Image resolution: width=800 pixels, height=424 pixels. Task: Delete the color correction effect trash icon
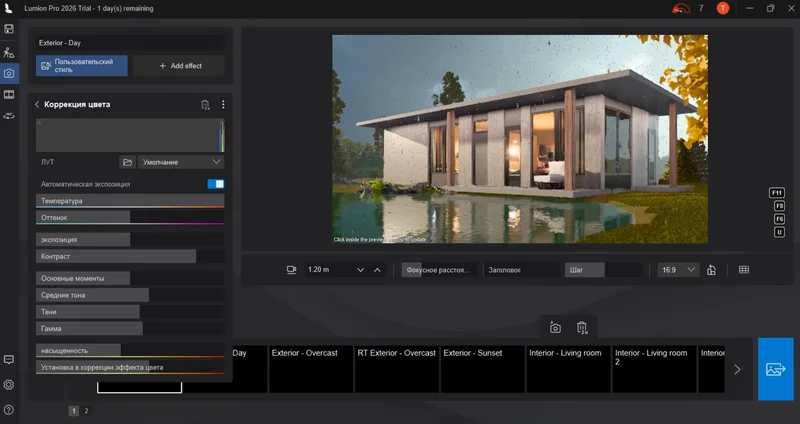click(205, 105)
